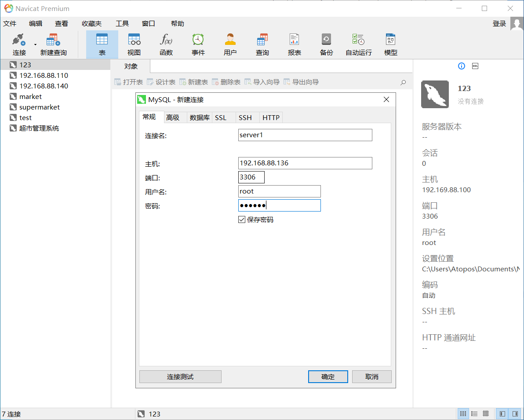Open the Advanced (高级) tab

point(173,117)
